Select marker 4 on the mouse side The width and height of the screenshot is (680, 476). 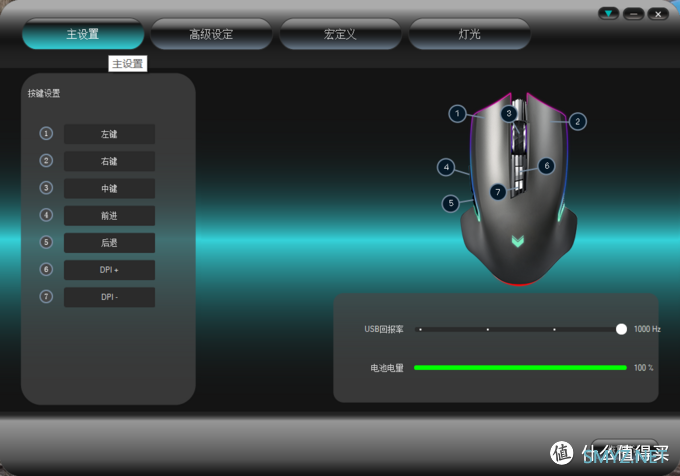coord(446,167)
